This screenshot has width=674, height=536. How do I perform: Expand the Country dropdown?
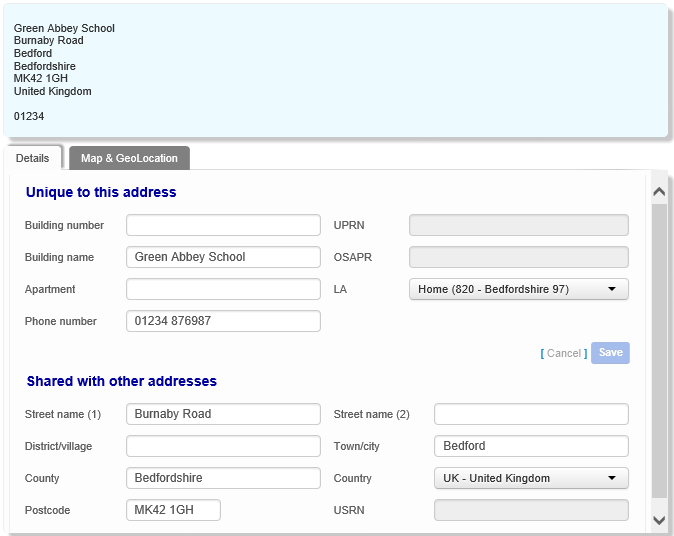(530, 478)
